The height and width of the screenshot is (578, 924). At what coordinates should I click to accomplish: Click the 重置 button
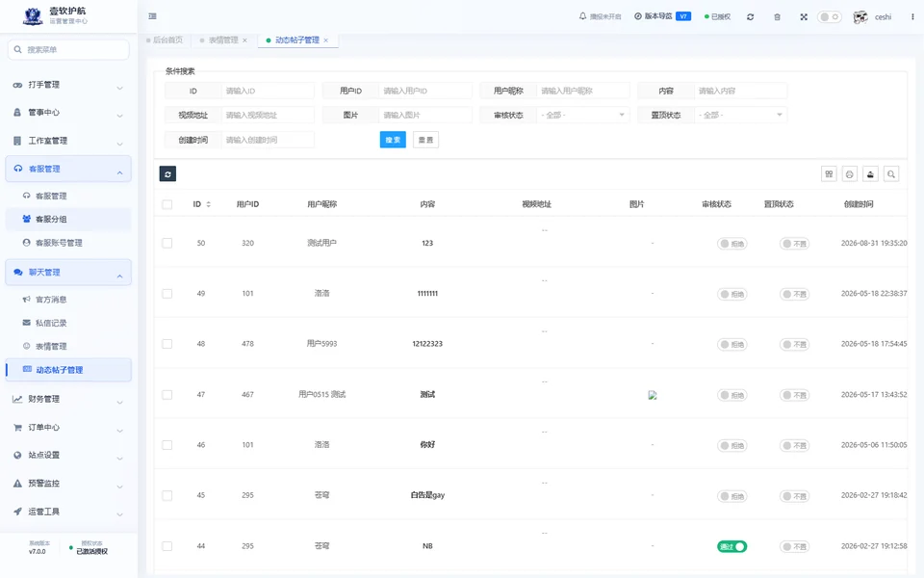[425, 140]
